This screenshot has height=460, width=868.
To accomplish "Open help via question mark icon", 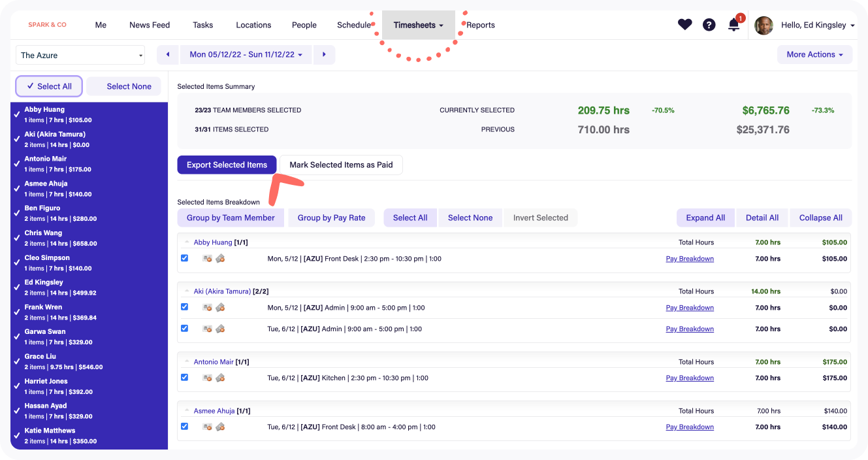I will tap(709, 25).
